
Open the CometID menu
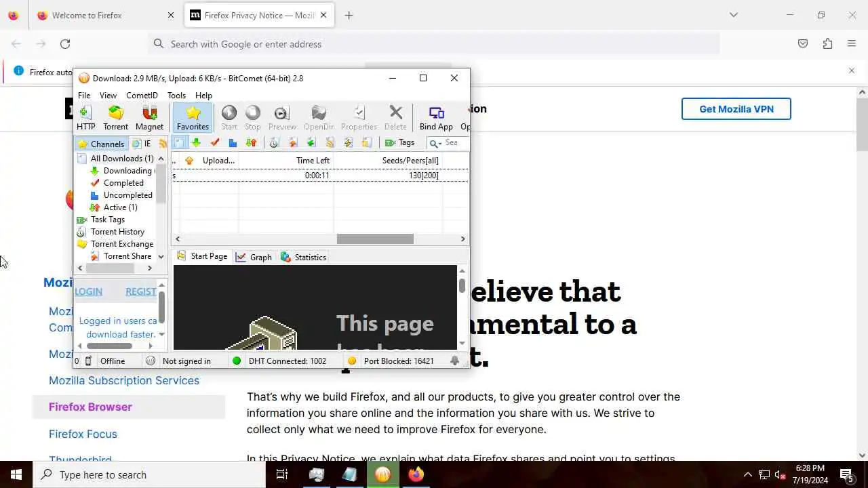click(142, 96)
